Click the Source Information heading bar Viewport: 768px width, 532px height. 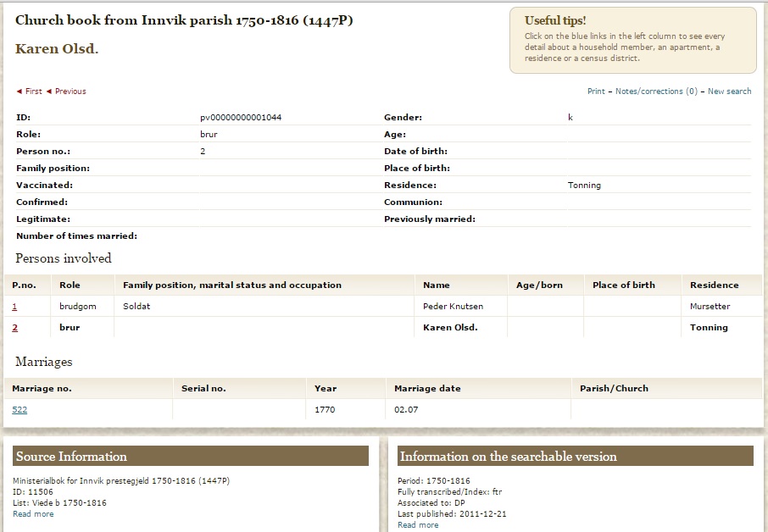[191, 456]
